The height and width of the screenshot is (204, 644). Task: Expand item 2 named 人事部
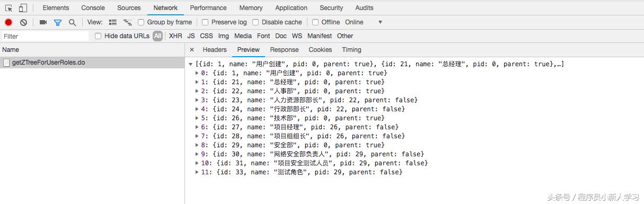click(198, 91)
